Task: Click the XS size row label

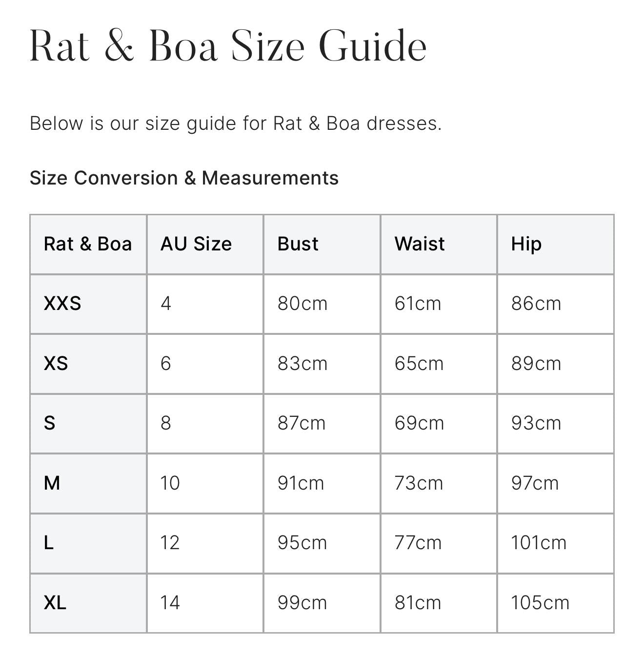Action: pyautogui.click(x=56, y=364)
